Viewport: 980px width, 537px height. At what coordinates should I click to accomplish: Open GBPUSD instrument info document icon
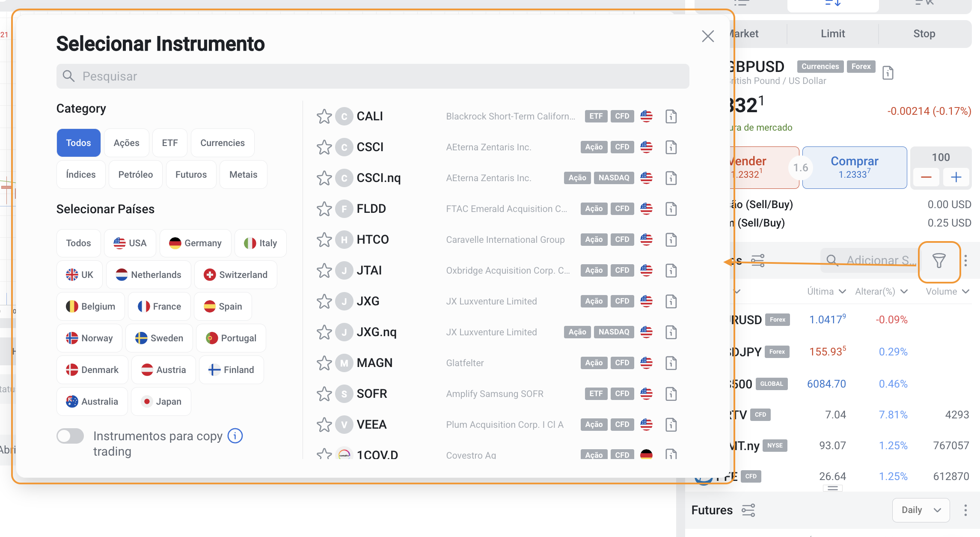(x=888, y=73)
